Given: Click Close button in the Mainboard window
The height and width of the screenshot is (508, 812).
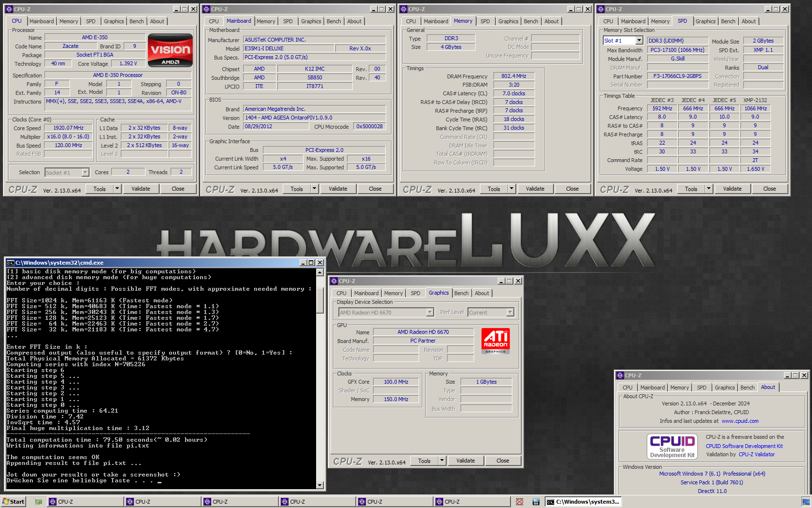Looking at the screenshot, I should (x=375, y=189).
